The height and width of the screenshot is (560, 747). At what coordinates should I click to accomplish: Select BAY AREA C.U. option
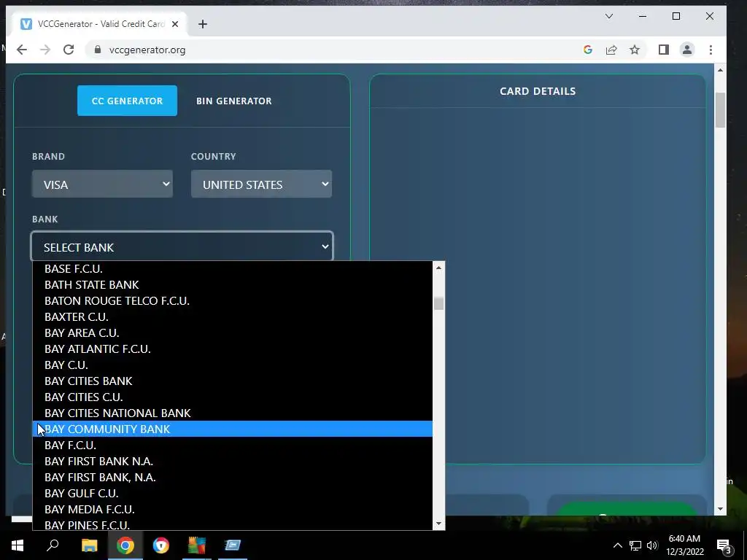tap(233, 332)
